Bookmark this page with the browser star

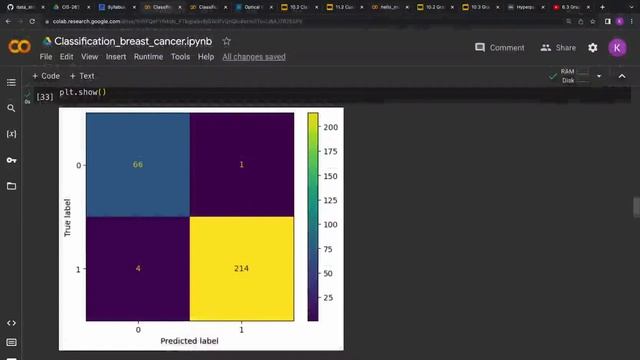click(x=593, y=21)
